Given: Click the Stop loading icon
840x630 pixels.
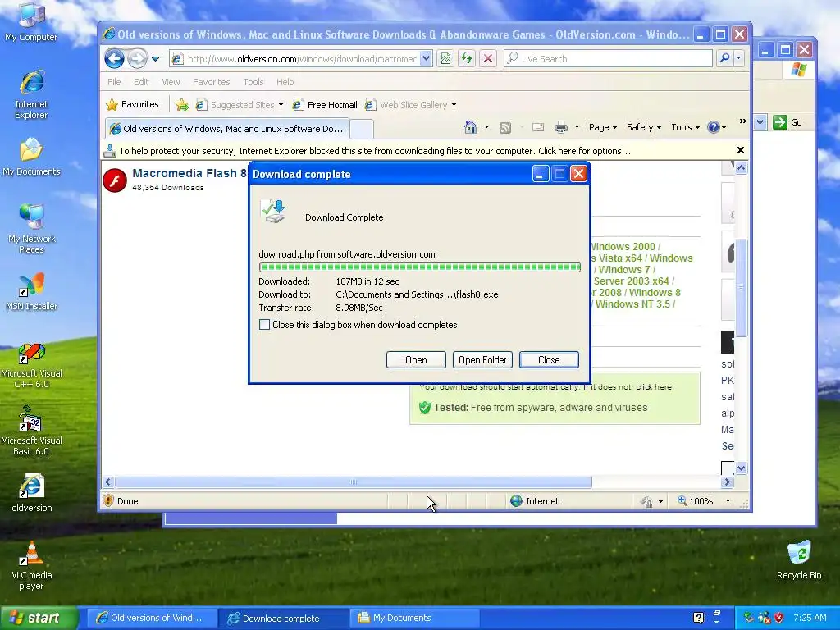Looking at the screenshot, I should (488, 59).
